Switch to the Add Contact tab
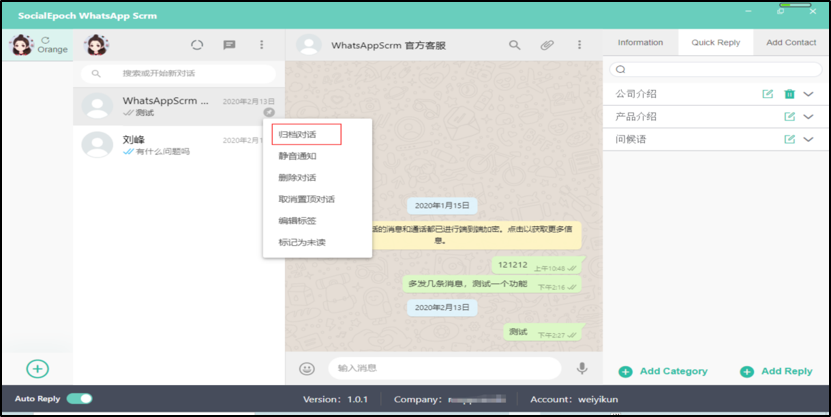The image size is (831, 417). coord(791,42)
